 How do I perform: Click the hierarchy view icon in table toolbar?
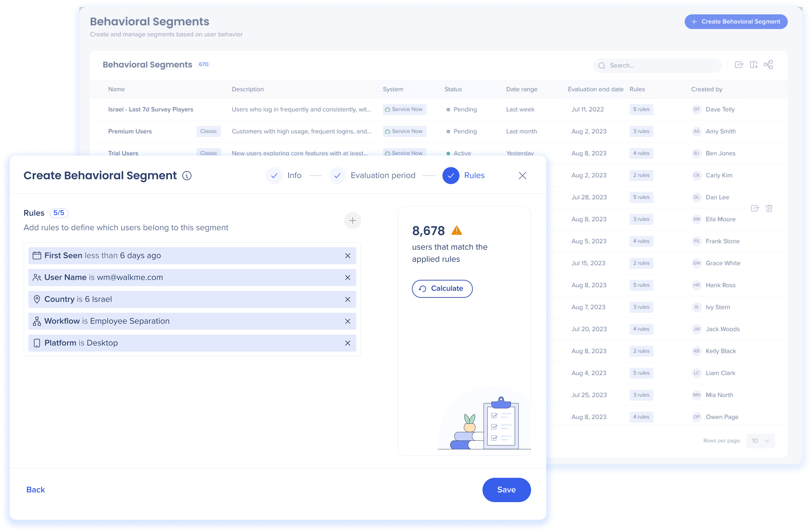768,65
